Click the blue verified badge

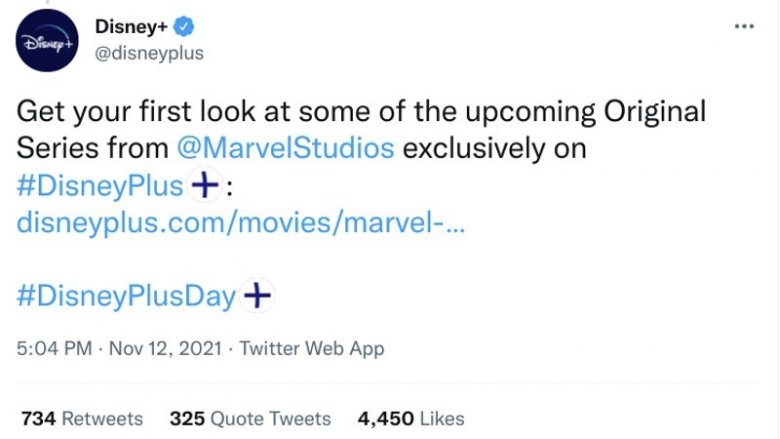(x=184, y=26)
